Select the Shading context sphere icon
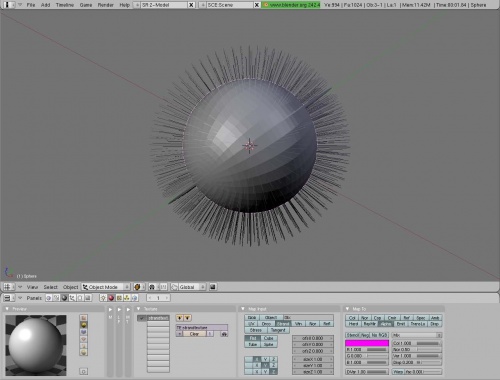500x380 pixels. (x=64, y=298)
